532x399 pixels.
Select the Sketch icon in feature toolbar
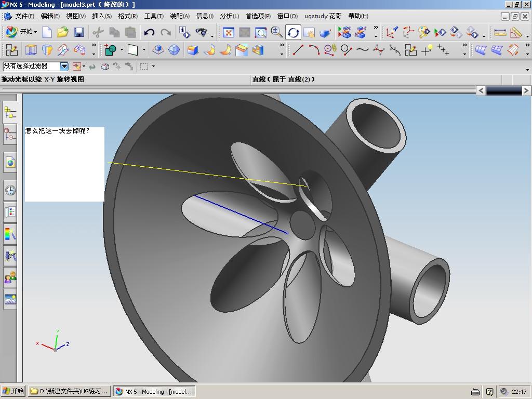11,50
